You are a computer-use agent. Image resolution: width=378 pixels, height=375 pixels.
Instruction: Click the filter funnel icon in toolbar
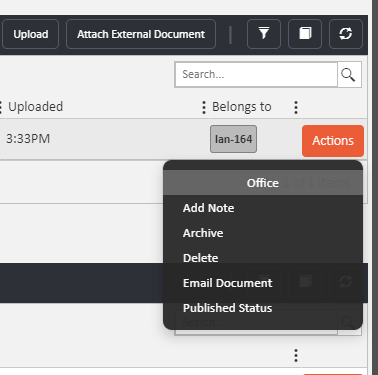[x=264, y=34]
